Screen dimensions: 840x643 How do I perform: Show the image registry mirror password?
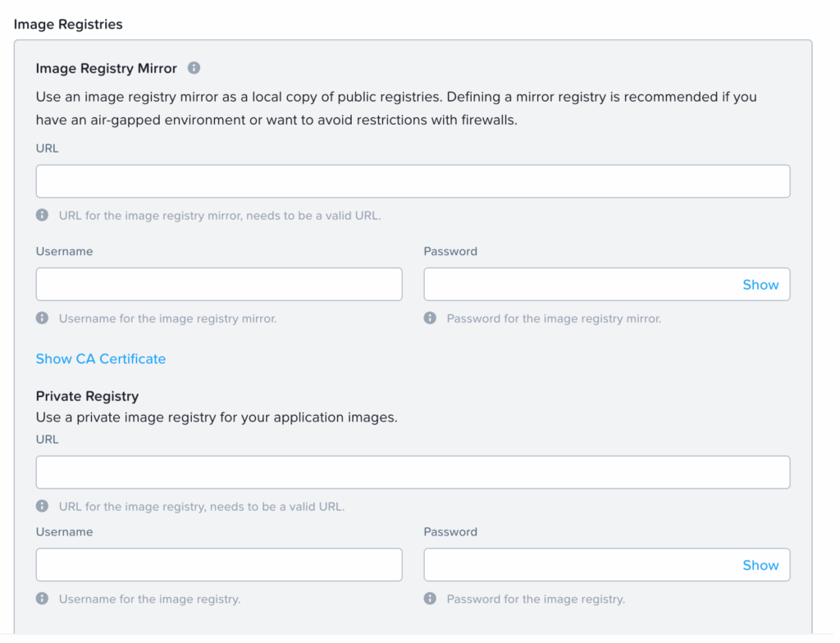[x=760, y=285]
